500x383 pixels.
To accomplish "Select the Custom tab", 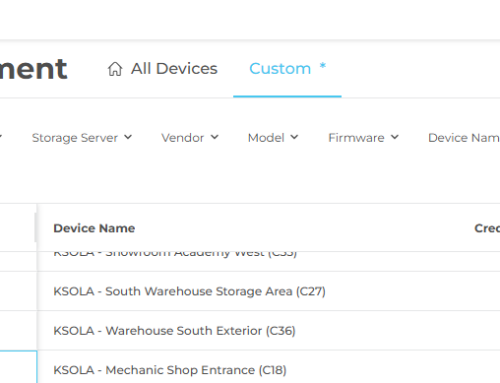I will pyautogui.click(x=287, y=69).
